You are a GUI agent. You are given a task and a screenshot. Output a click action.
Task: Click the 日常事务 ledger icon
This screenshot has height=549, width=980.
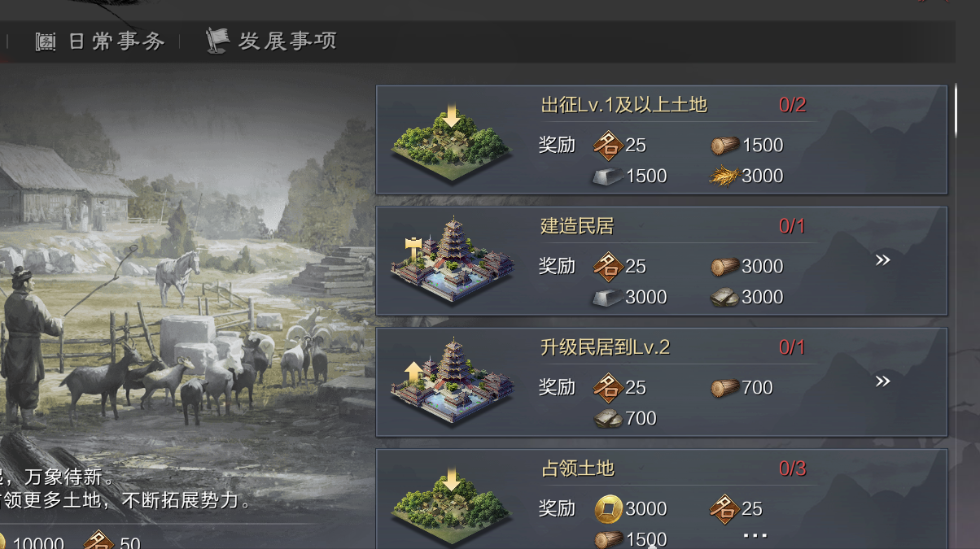coord(46,41)
